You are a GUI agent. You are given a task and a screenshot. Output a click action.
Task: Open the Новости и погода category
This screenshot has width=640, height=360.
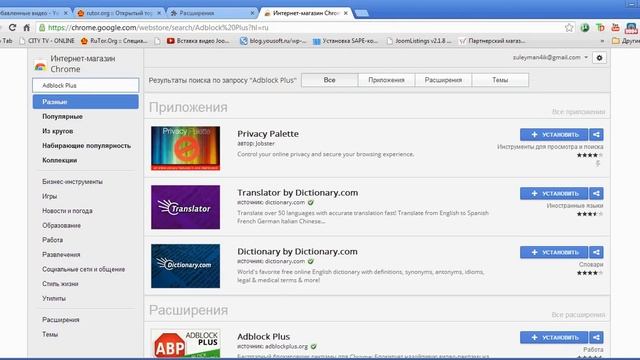(x=67, y=211)
